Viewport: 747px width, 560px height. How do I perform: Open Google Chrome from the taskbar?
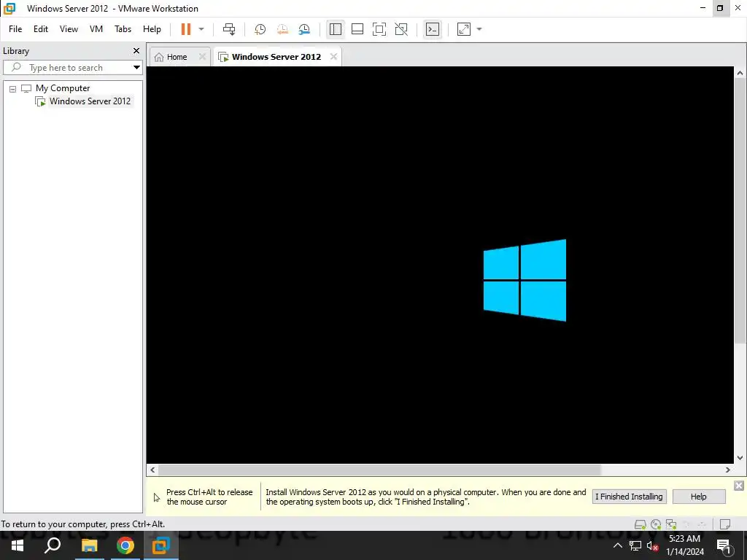tap(125, 545)
